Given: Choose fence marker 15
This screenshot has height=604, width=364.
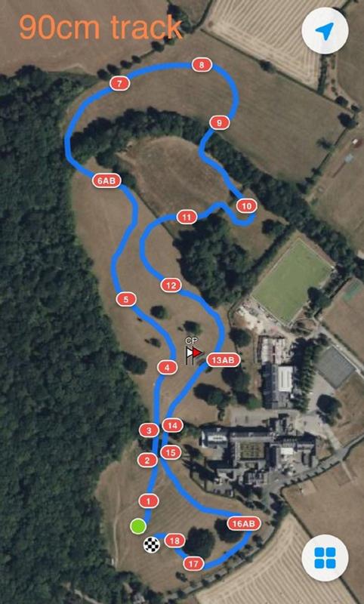Looking at the screenshot, I should point(171,452).
